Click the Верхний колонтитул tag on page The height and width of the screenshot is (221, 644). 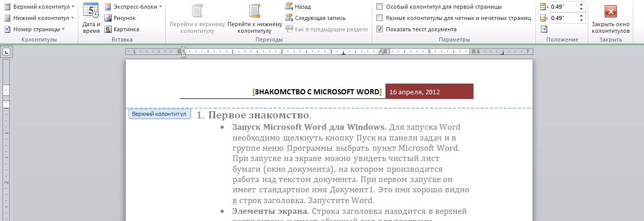(159, 114)
